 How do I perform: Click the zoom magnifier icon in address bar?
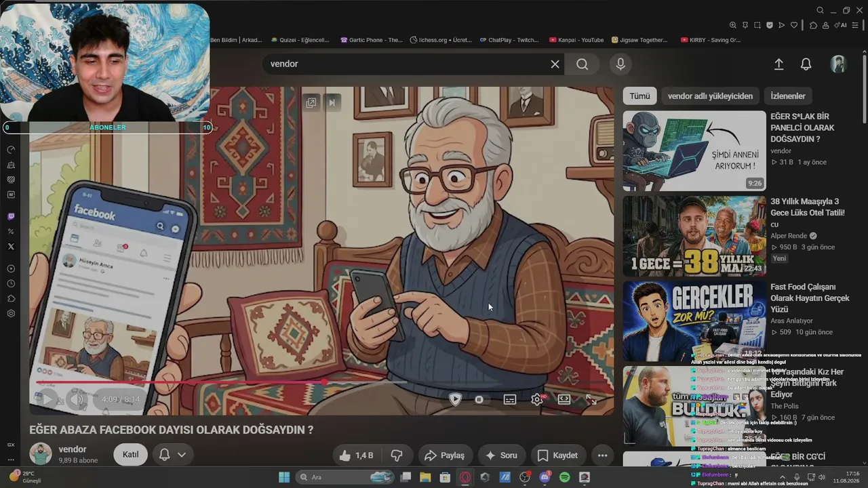[732, 25]
